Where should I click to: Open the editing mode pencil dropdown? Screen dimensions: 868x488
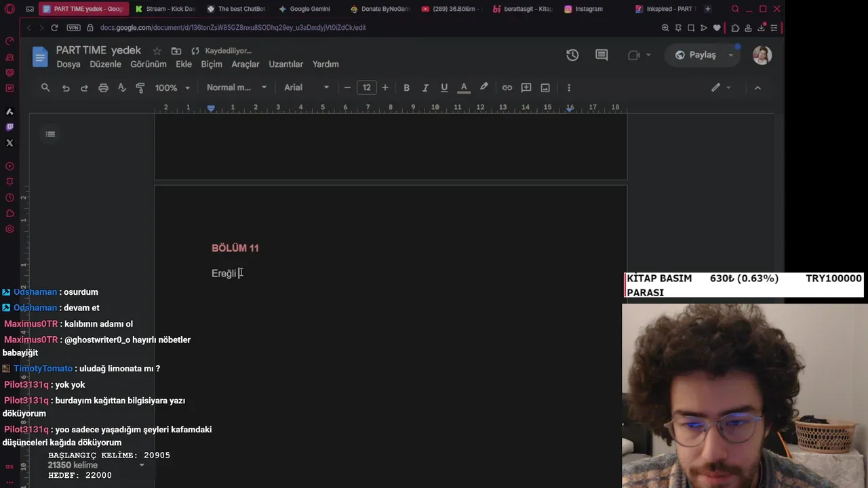(x=721, y=87)
